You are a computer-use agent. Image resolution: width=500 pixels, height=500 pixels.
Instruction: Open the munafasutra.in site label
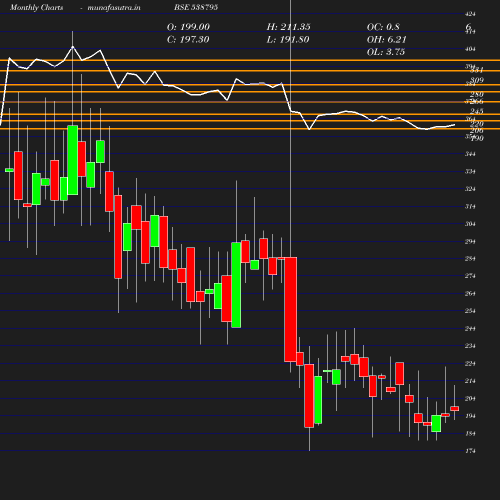pos(114,7)
